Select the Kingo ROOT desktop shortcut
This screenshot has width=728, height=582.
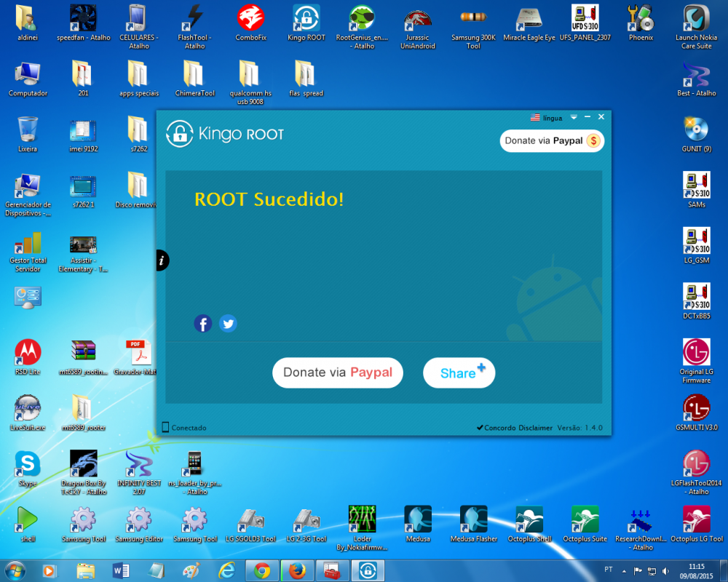click(306, 23)
